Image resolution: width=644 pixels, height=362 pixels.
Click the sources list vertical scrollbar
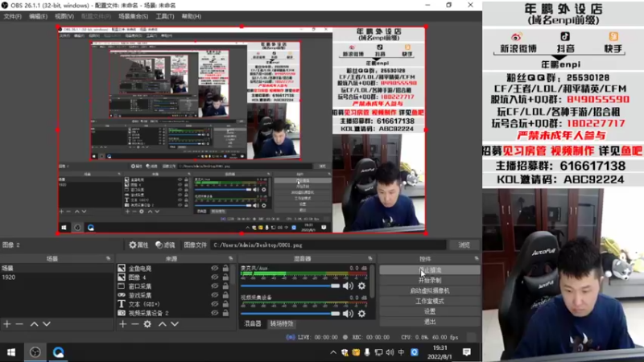(x=233, y=274)
